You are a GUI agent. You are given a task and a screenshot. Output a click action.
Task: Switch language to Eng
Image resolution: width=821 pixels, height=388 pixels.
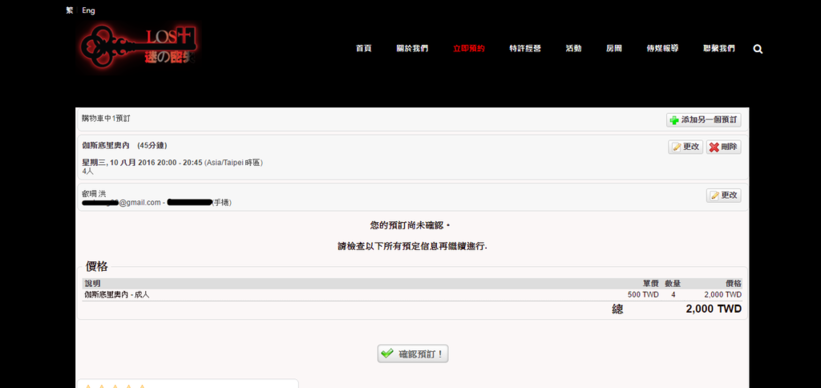point(88,10)
